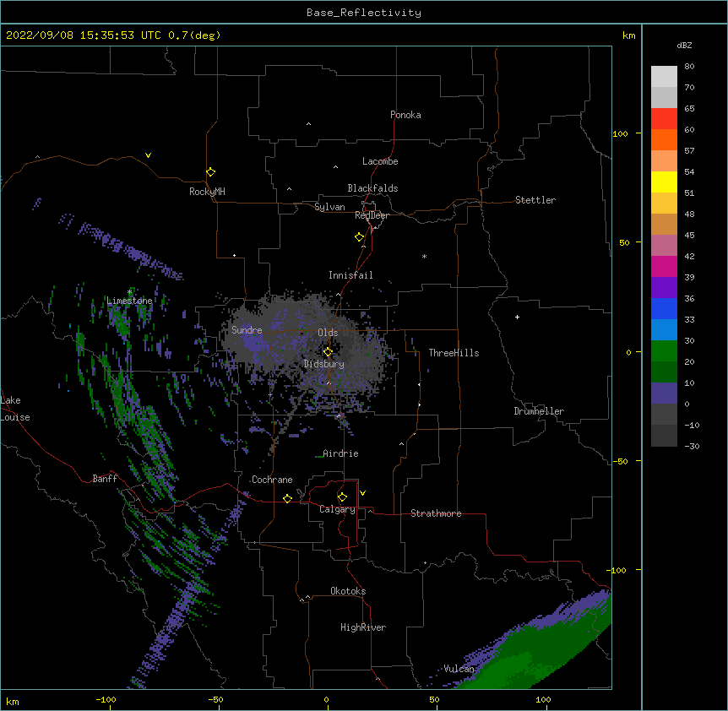Click the Cochrane city label

[272, 480]
